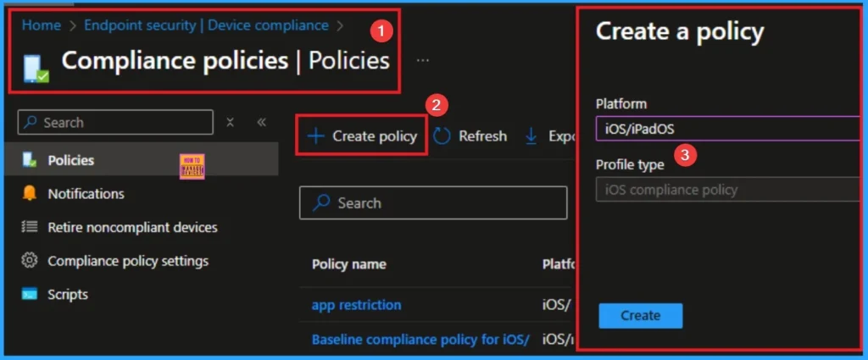Click the Refresh toolbar button
This screenshot has height=360, width=868.
pos(470,136)
